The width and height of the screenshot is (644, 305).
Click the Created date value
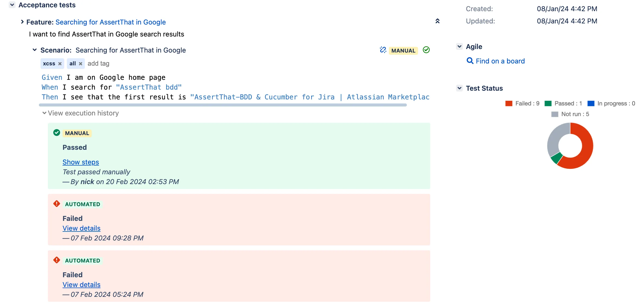567,9
